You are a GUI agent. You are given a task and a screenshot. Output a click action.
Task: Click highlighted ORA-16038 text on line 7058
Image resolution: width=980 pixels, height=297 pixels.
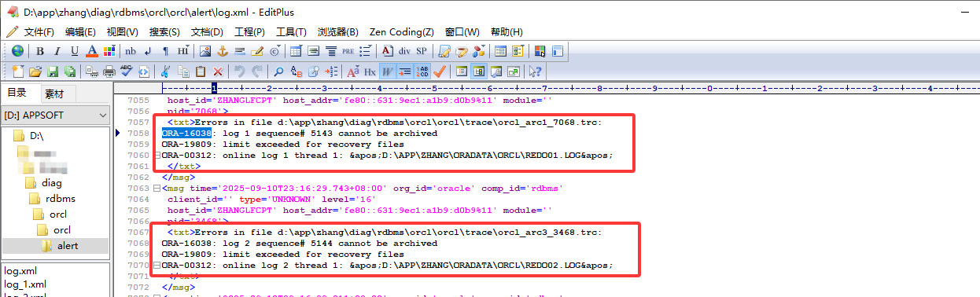[x=187, y=134]
